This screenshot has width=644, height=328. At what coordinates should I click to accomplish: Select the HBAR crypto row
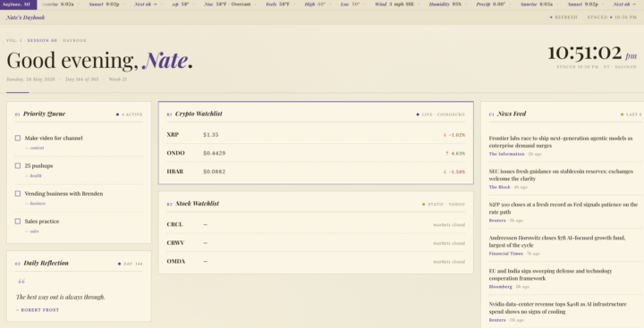point(316,172)
